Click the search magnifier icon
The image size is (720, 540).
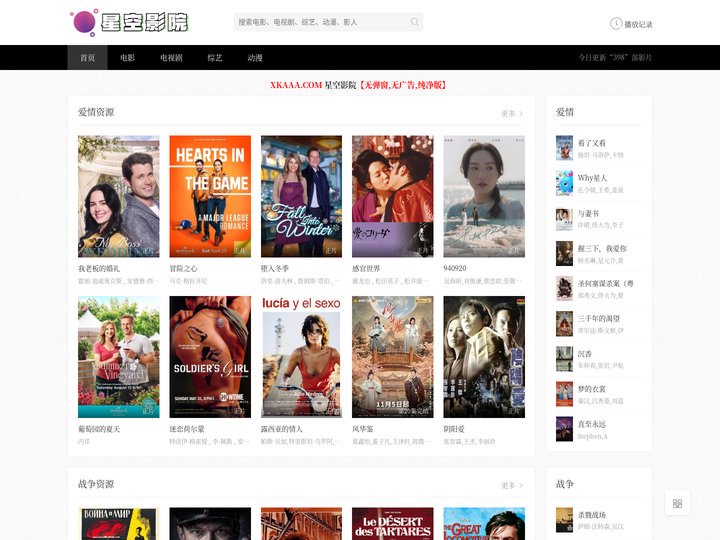(x=415, y=22)
